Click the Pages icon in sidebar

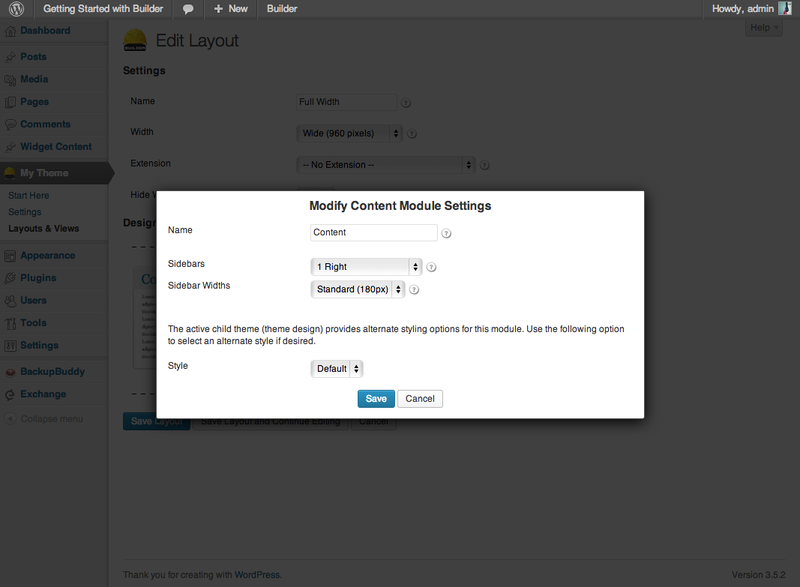pos(10,102)
